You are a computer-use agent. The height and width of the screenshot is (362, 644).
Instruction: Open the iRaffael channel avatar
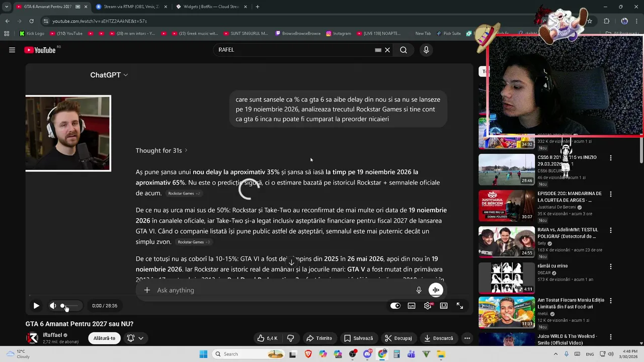32,338
